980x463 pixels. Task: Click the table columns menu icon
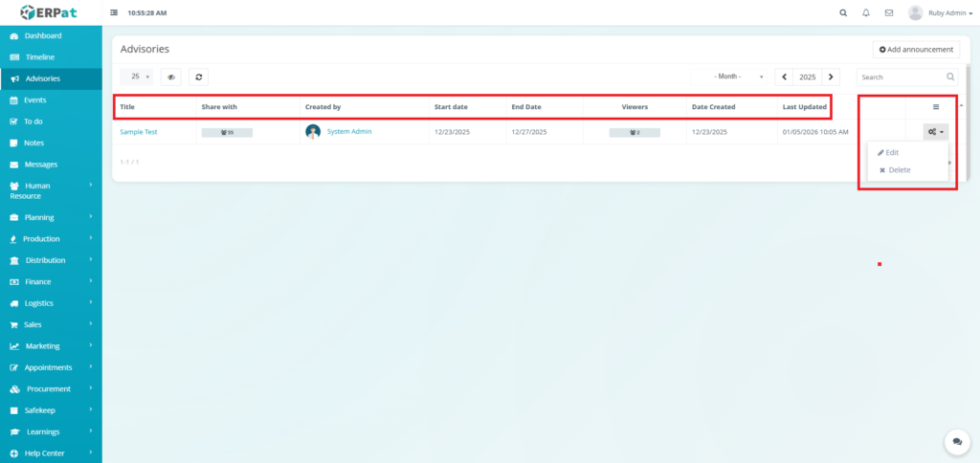click(x=936, y=106)
